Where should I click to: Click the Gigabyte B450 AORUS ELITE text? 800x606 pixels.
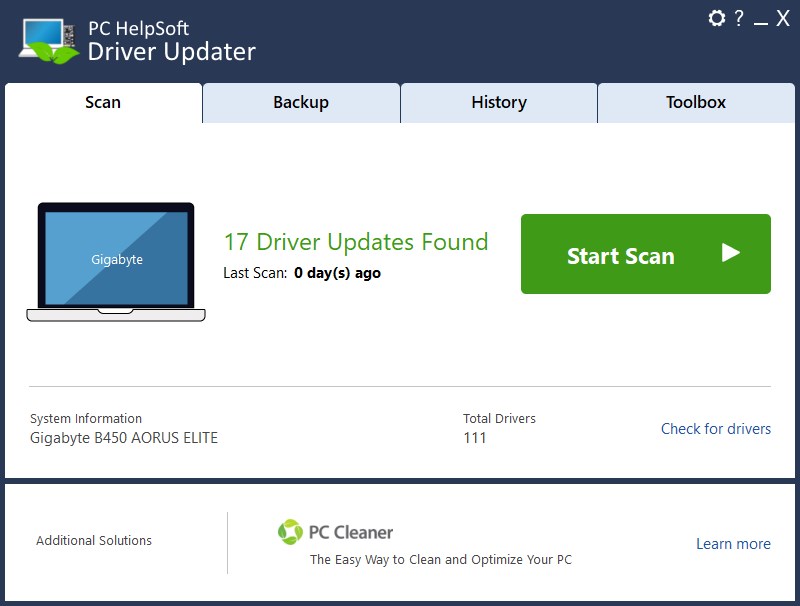point(124,438)
